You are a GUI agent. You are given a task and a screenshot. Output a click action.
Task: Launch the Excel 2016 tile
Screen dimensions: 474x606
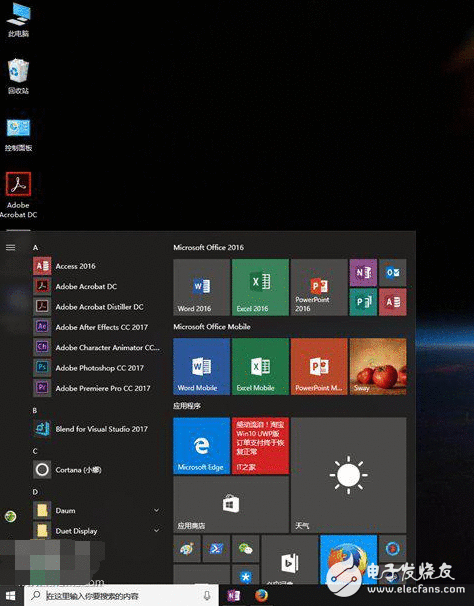pos(260,287)
